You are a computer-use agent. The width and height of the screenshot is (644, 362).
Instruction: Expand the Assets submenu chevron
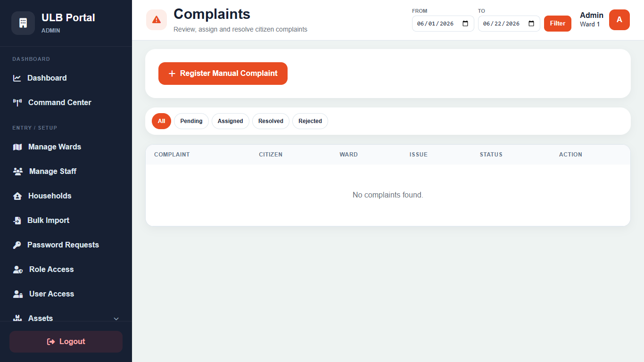[x=116, y=319]
